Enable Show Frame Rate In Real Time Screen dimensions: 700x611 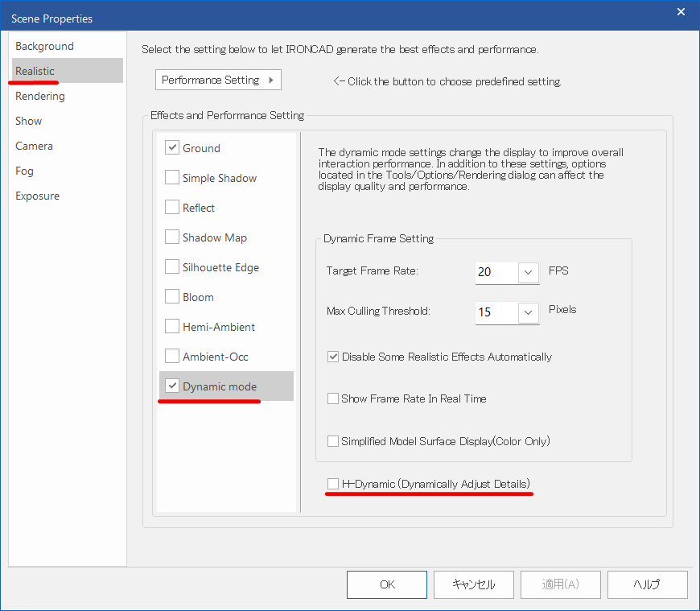(333, 398)
